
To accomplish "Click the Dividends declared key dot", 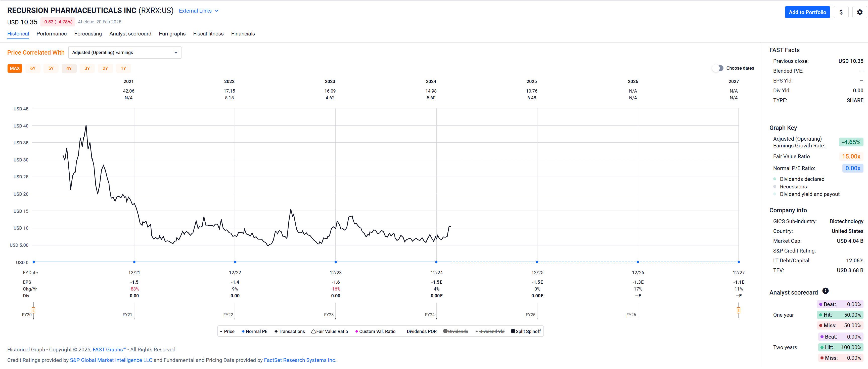I will [775, 179].
